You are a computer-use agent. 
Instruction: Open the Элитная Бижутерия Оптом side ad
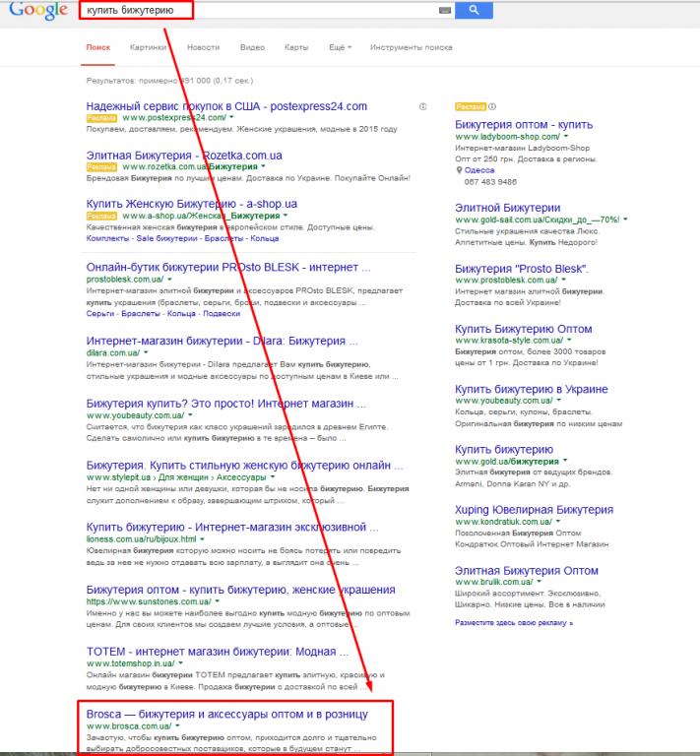[x=527, y=570]
